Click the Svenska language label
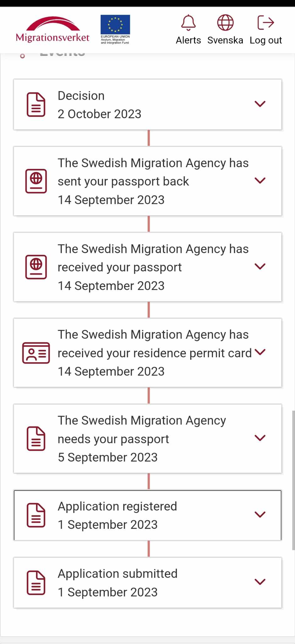The image size is (295, 644). pyautogui.click(x=225, y=40)
